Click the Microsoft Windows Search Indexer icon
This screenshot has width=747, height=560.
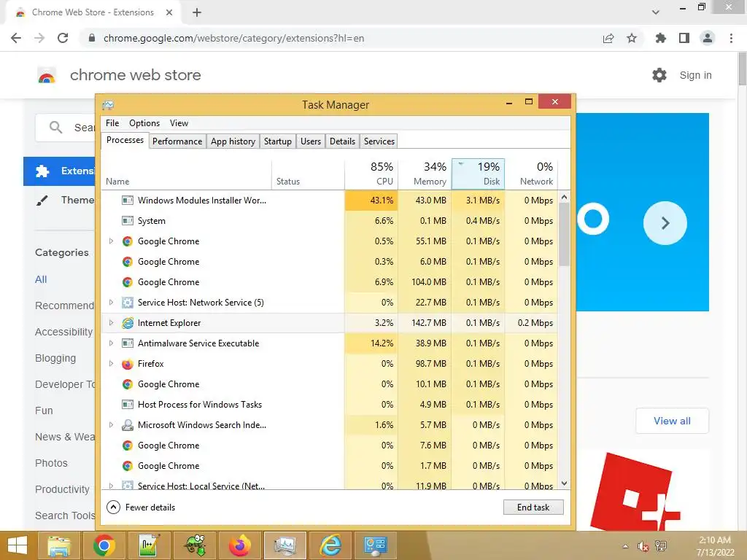coord(127,425)
